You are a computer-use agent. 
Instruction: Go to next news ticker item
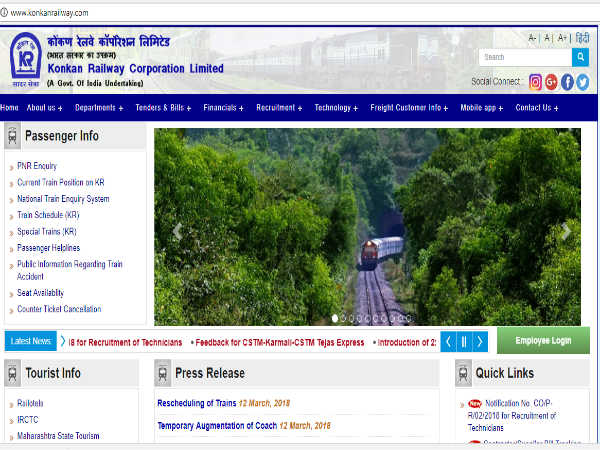(x=480, y=341)
